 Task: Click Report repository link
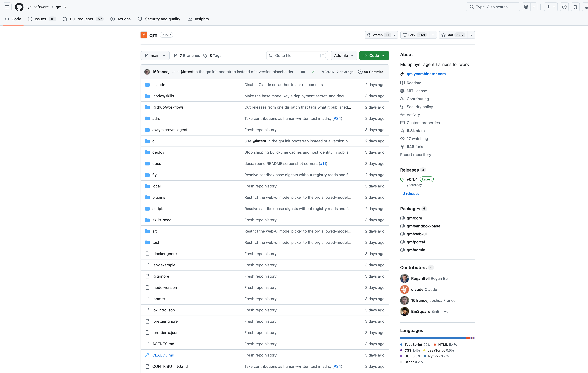(416, 154)
